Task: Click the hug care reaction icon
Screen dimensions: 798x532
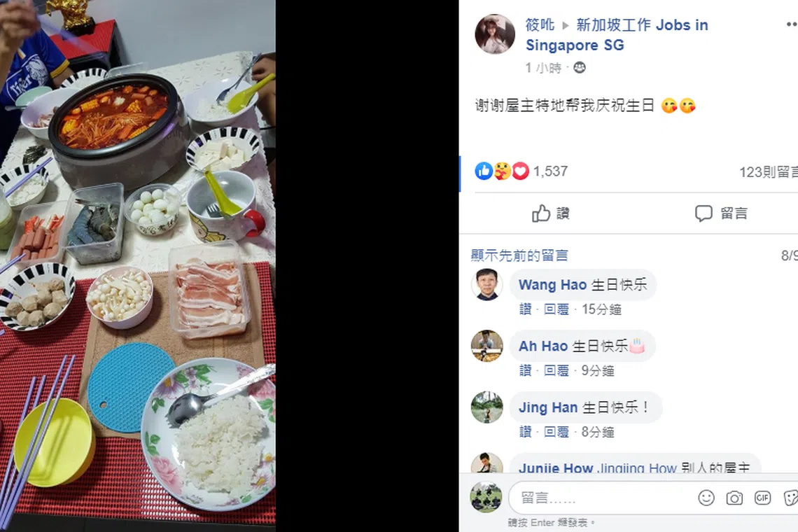Action: pyautogui.click(x=502, y=171)
